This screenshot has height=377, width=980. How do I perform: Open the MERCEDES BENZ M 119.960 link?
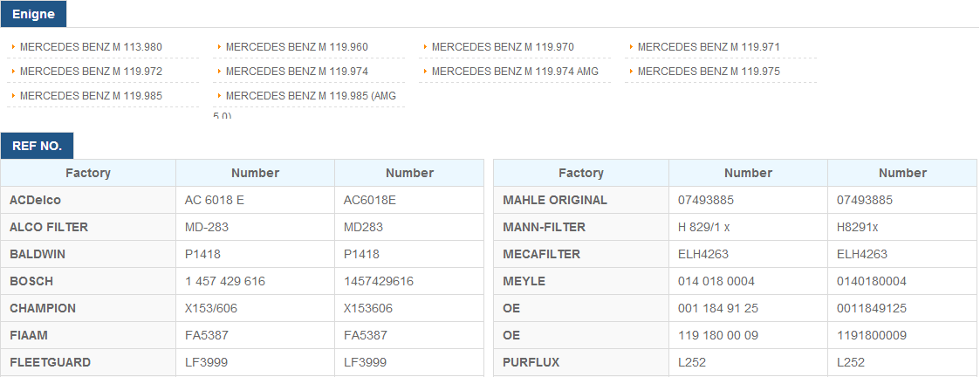(x=297, y=47)
